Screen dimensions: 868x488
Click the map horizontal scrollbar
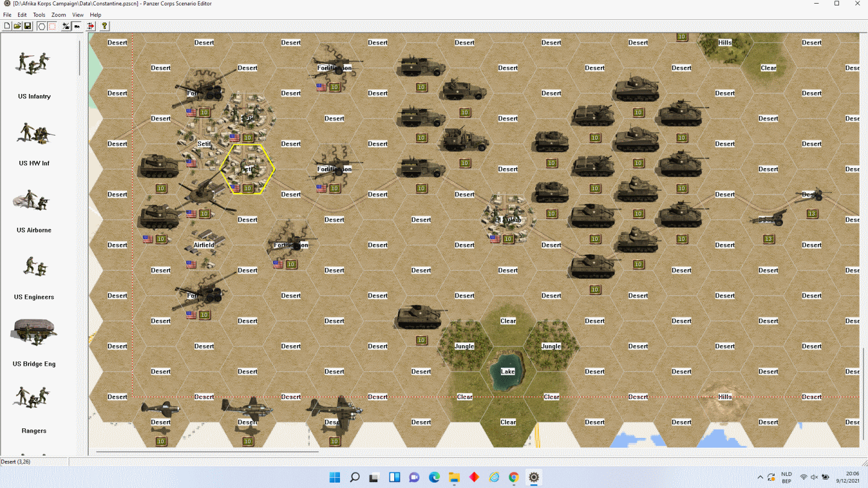tap(207, 451)
